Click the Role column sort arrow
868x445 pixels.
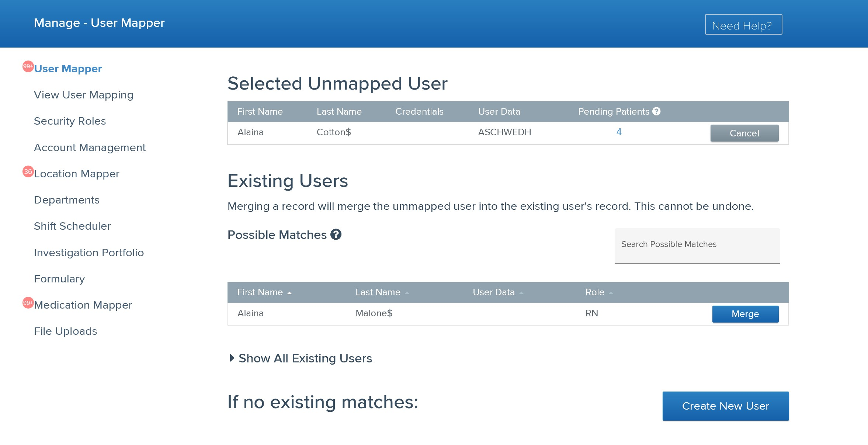[611, 293]
